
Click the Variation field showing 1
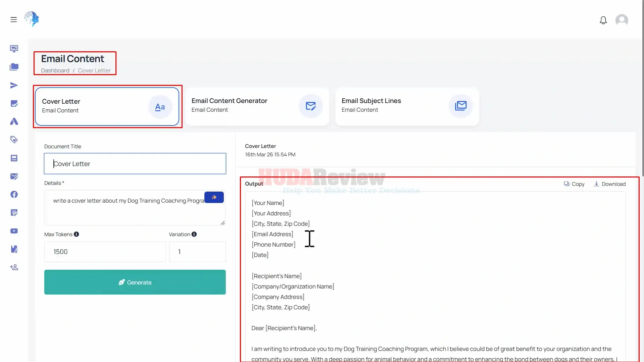click(x=197, y=252)
